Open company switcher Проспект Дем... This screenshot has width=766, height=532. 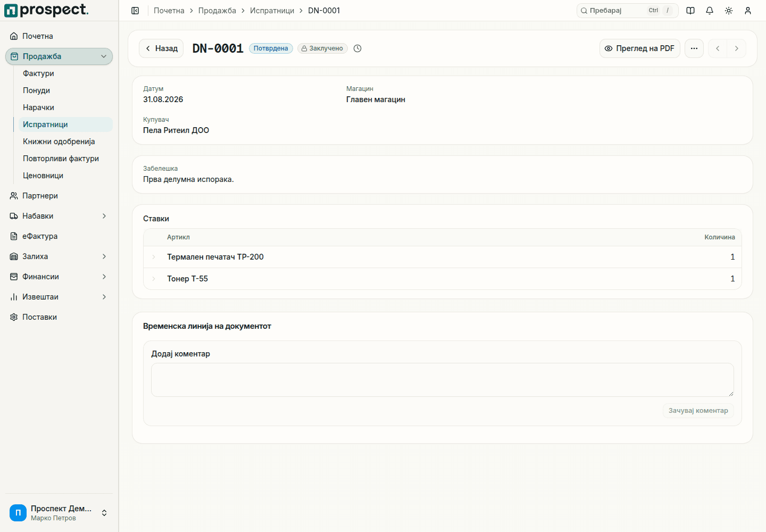59,513
